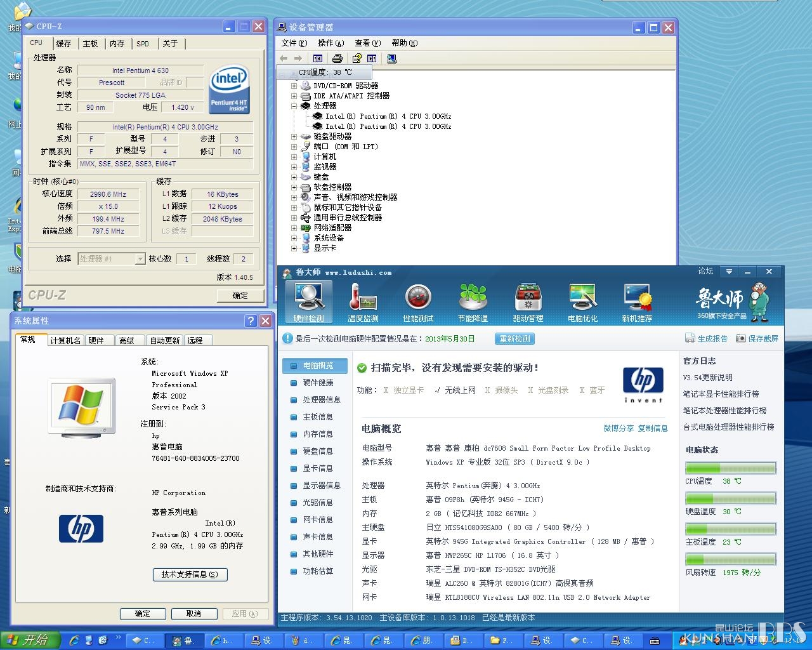Open 硬件检测 hardware detection in Ludashi toolbar
Screen dimensions: 812x650
(x=309, y=302)
